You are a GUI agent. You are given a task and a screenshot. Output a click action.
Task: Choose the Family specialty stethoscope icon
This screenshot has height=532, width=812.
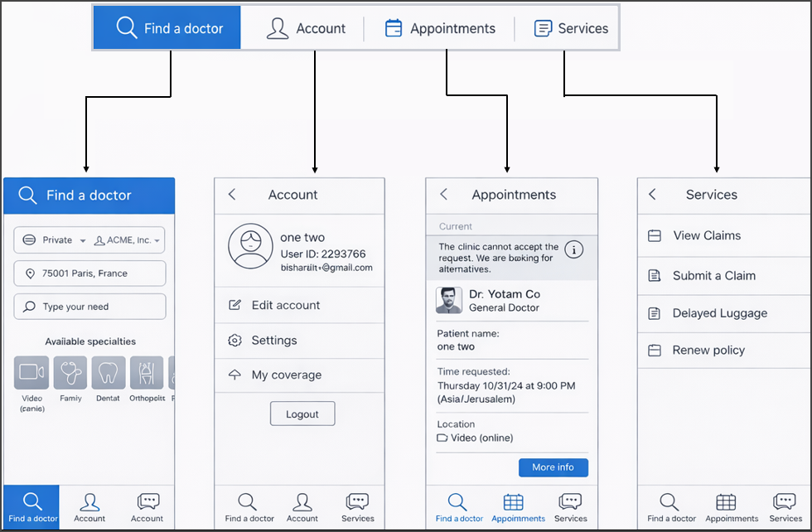click(x=70, y=373)
